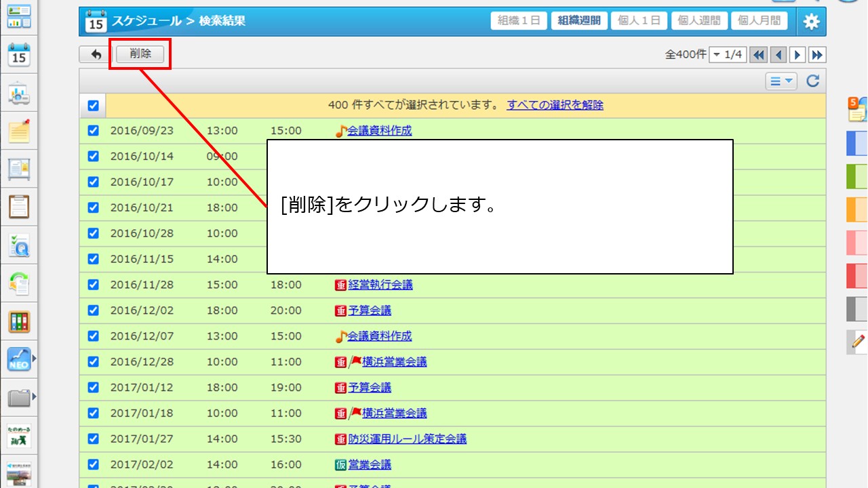Image resolution: width=868 pixels, height=488 pixels.
Task: Open the 1/4 page selector dropdown
Action: tap(727, 55)
